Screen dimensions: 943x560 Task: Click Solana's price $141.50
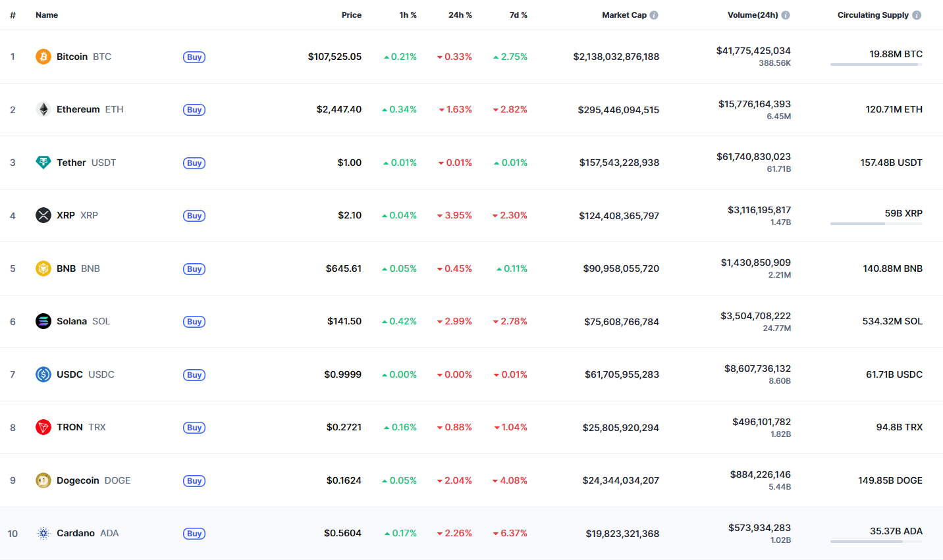(344, 321)
